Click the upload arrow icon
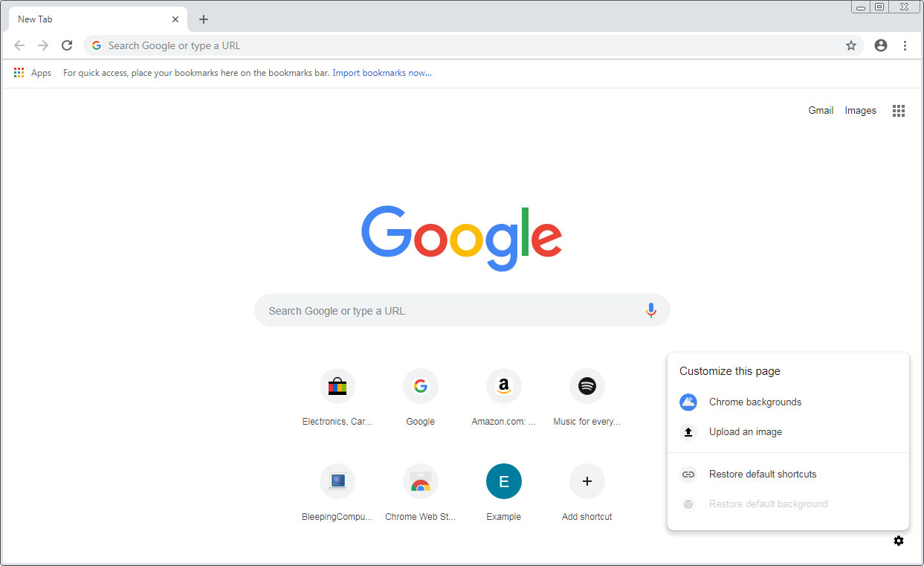This screenshot has width=924, height=566. coord(688,432)
